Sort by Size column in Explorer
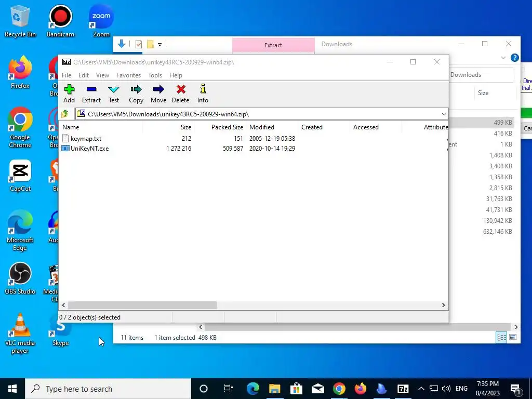This screenshot has height=399, width=532. (x=483, y=93)
